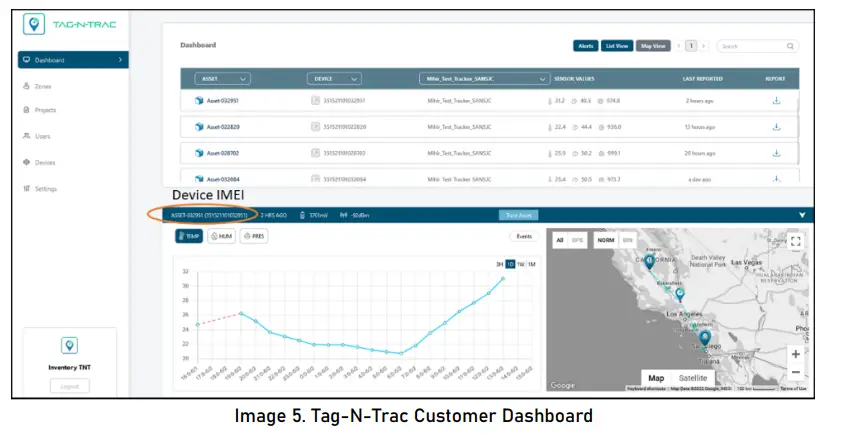Open the Mihir_Test_Tracker_SANSJC project dropdown
The width and height of the screenshot is (841, 442).
pyautogui.click(x=484, y=79)
